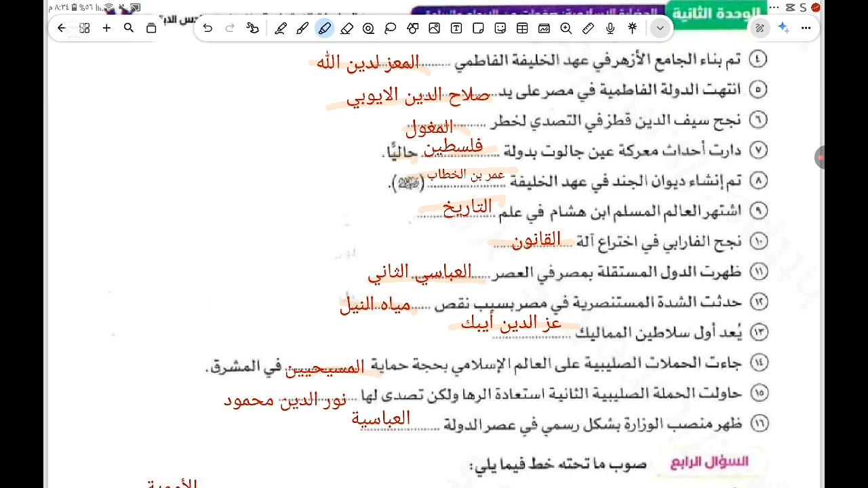The height and width of the screenshot is (488, 868).
Task: Select the eraser tool
Action: 347,28
